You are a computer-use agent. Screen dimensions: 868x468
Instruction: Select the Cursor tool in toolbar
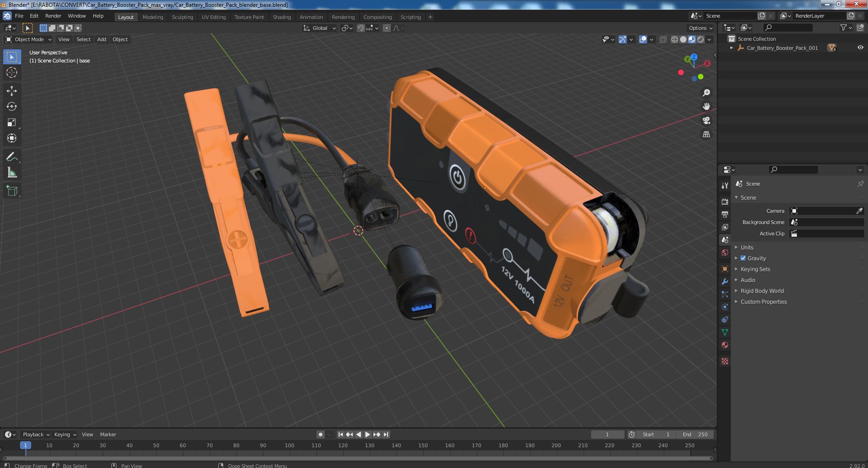[x=12, y=72]
